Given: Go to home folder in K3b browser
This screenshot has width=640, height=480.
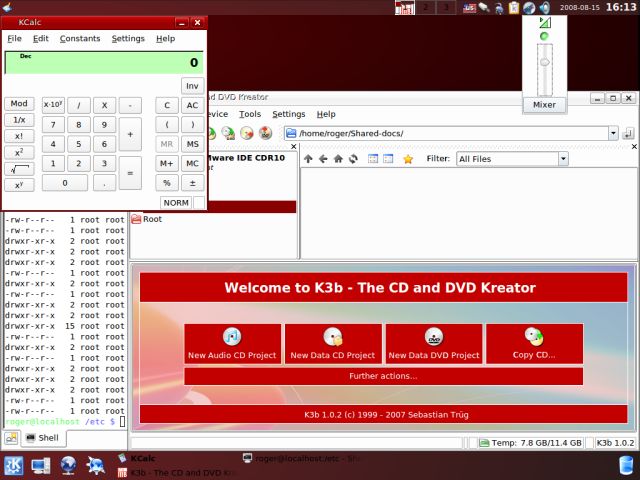Looking at the screenshot, I should coord(338,159).
